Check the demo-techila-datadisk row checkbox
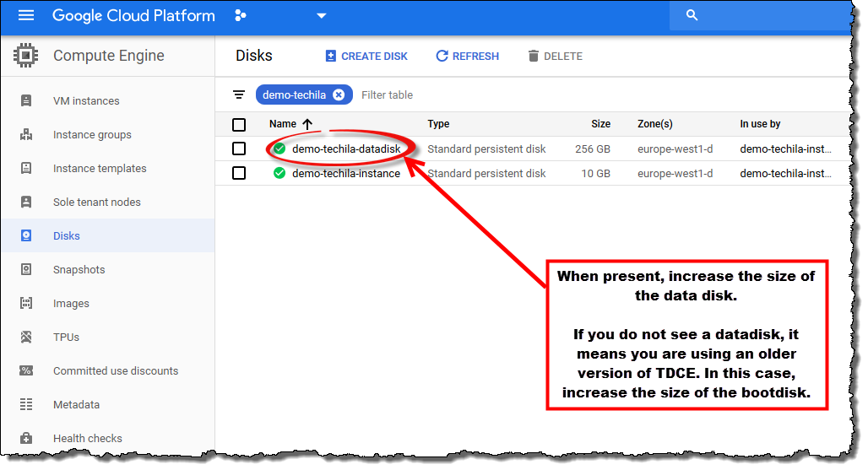The height and width of the screenshot is (470, 868). point(239,149)
